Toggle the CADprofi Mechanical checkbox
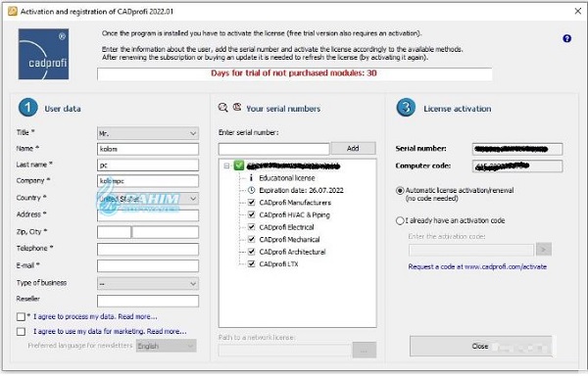 (252, 239)
